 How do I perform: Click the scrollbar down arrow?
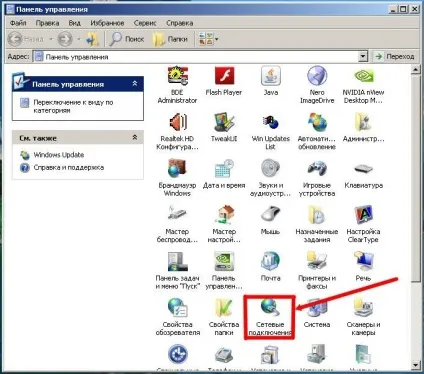[x=415, y=365]
